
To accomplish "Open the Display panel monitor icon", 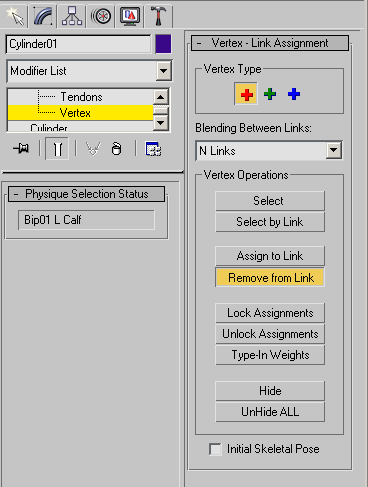I will [x=130, y=16].
